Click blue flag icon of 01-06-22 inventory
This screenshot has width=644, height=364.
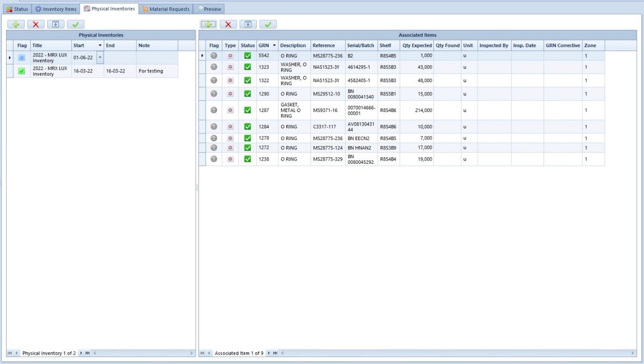[22, 58]
